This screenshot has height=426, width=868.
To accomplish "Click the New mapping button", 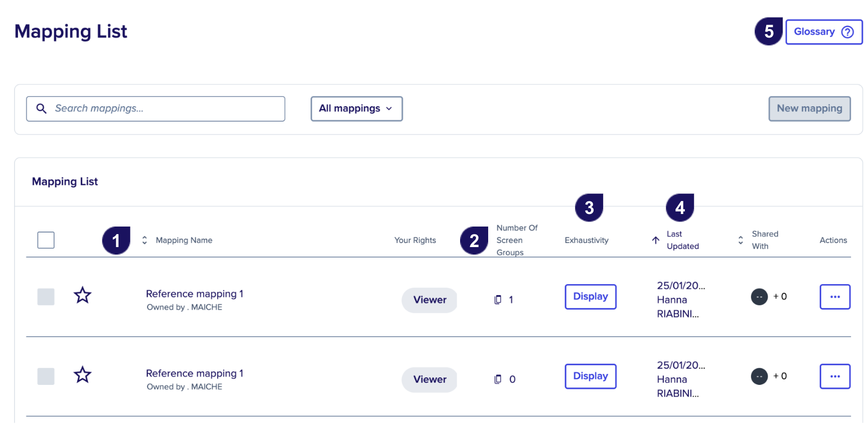I will (x=809, y=109).
